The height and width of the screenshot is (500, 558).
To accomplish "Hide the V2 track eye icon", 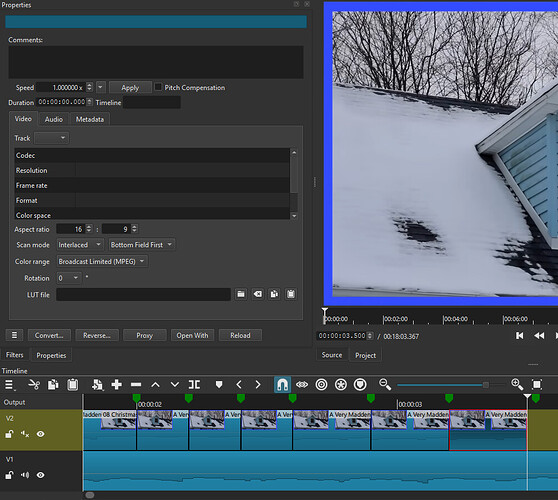I will 41,434.
